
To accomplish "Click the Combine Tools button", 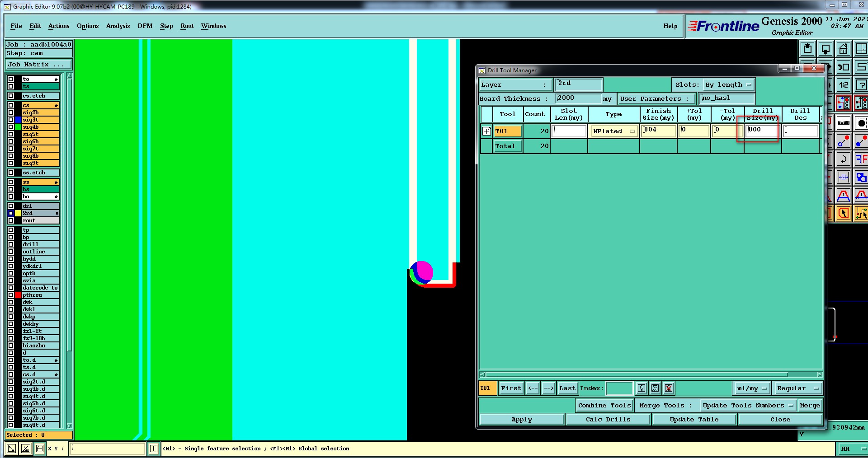I will [x=604, y=406].
